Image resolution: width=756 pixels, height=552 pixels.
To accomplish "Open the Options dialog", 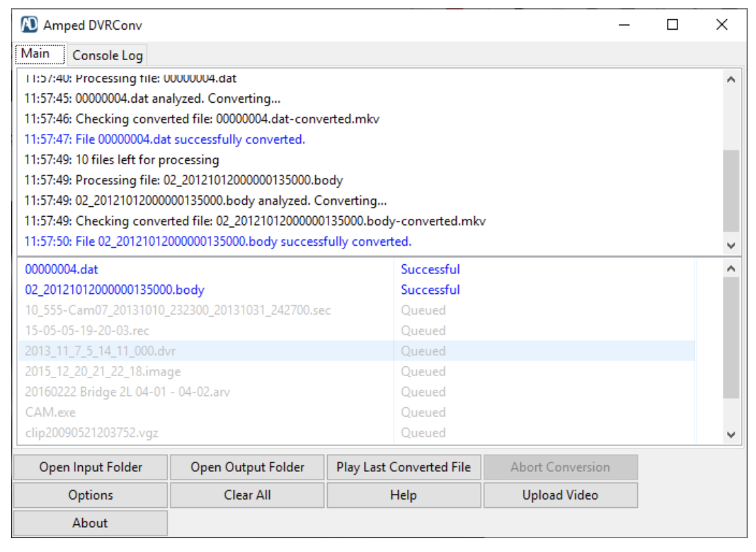I will (x=90, y=495).
